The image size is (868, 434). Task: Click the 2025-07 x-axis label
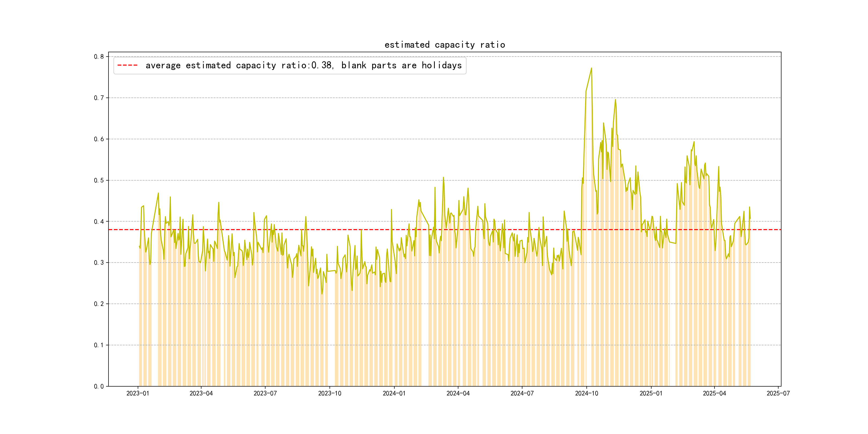point(778,393)
